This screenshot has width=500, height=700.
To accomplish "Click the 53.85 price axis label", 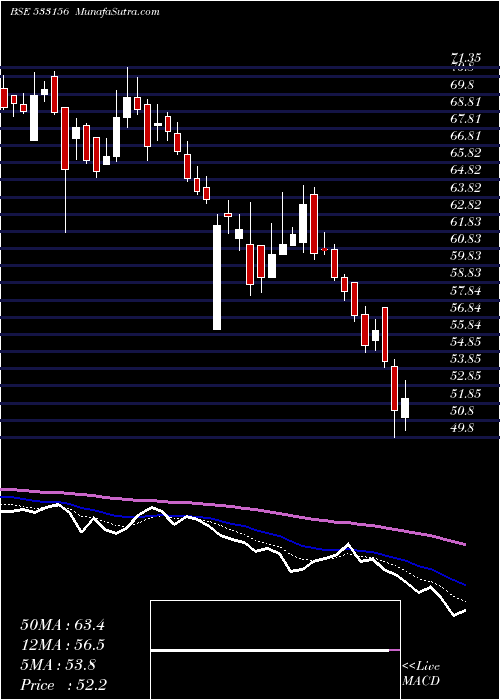I will coord(466,359).
